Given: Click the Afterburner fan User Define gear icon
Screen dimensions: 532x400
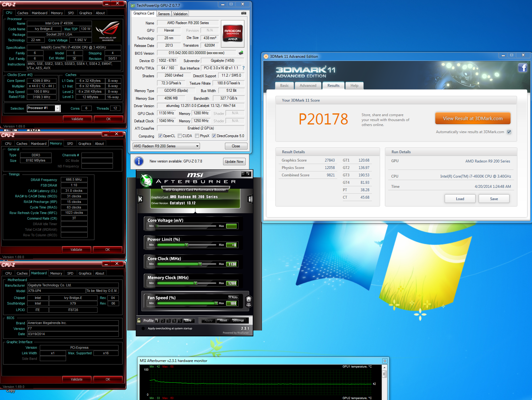Looking at the screenshot, I should 249,301.
